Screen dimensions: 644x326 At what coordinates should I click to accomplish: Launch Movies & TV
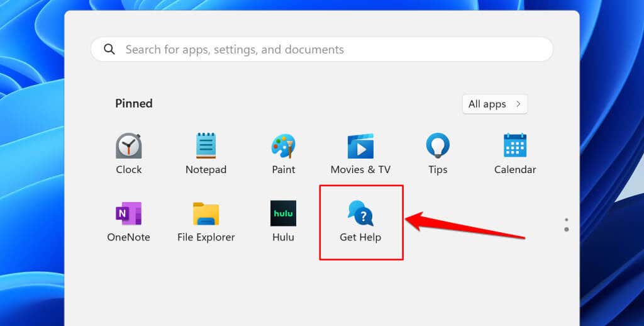click(360, 154)
